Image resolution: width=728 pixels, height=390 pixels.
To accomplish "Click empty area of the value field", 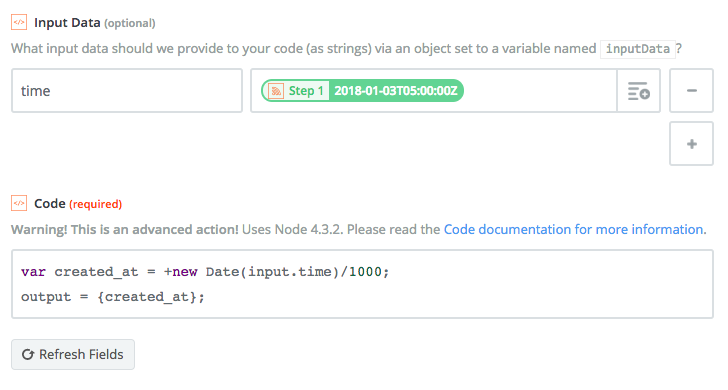I will [539, 91].
